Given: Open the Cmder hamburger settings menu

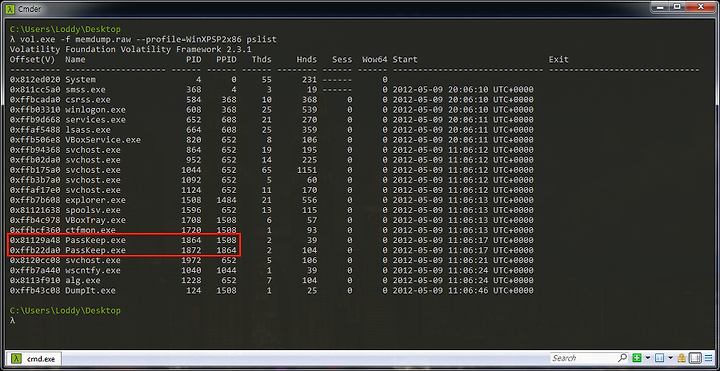Looking at the screenshot, I should (708, 358).
